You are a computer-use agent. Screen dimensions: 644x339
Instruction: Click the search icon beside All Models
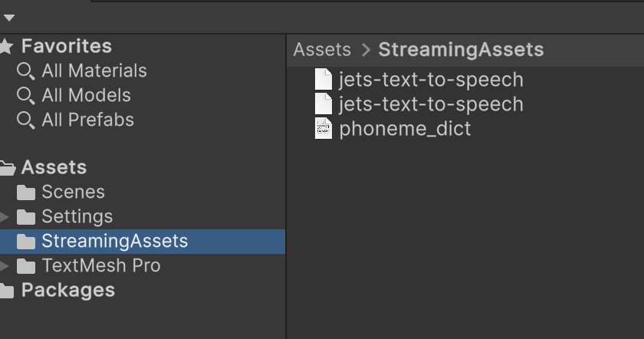(26, 96)
